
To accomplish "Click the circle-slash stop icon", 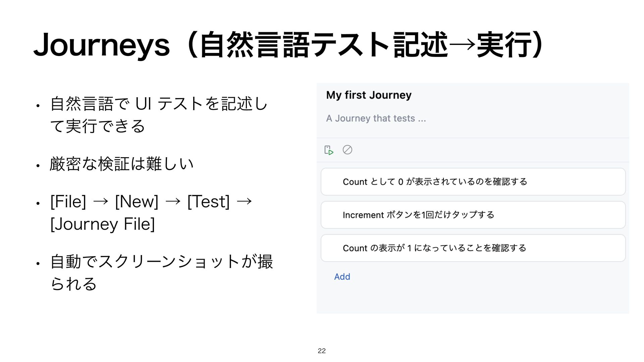I will click(347, 149).
